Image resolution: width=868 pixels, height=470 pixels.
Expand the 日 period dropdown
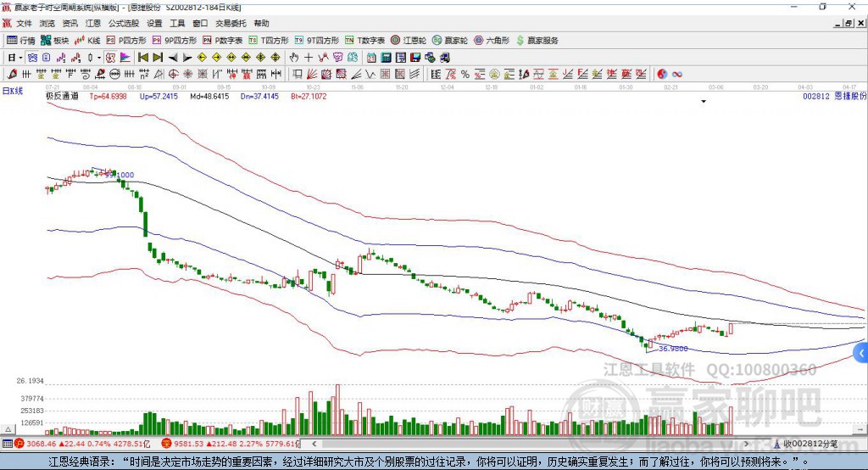[x=20, y=58]
